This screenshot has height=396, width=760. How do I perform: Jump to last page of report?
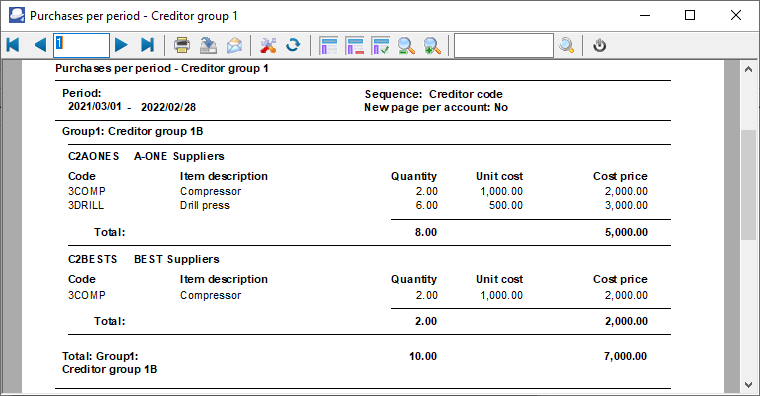point(147,45)
